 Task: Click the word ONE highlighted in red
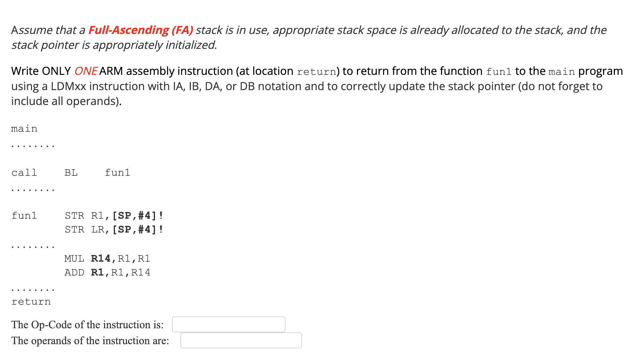click(x=85, y=71)
